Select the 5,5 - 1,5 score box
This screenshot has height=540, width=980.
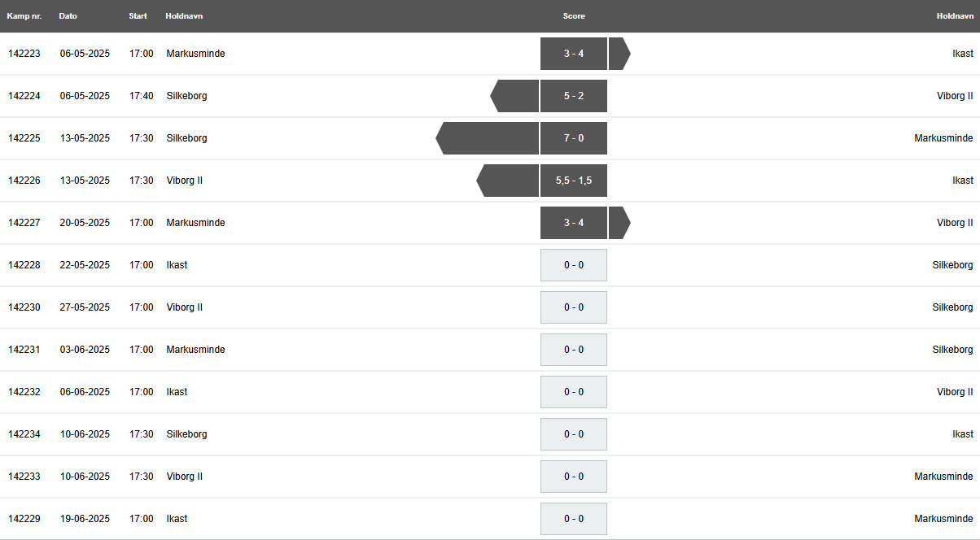(x=574, y=181)
